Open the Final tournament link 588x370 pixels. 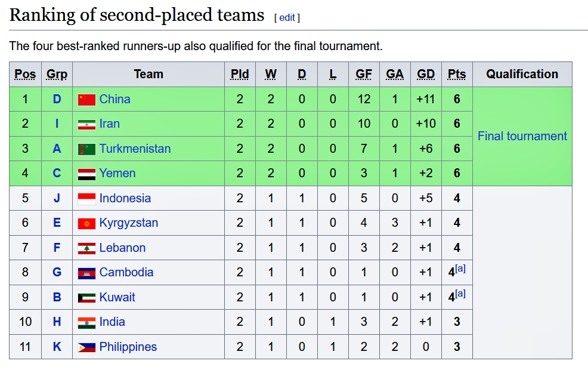coord(522,136)
